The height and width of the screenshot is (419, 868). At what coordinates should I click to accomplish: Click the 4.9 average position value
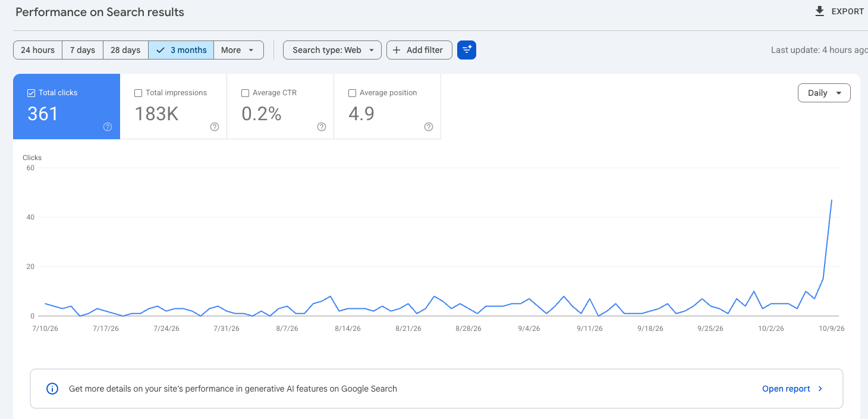coord(361,114)
